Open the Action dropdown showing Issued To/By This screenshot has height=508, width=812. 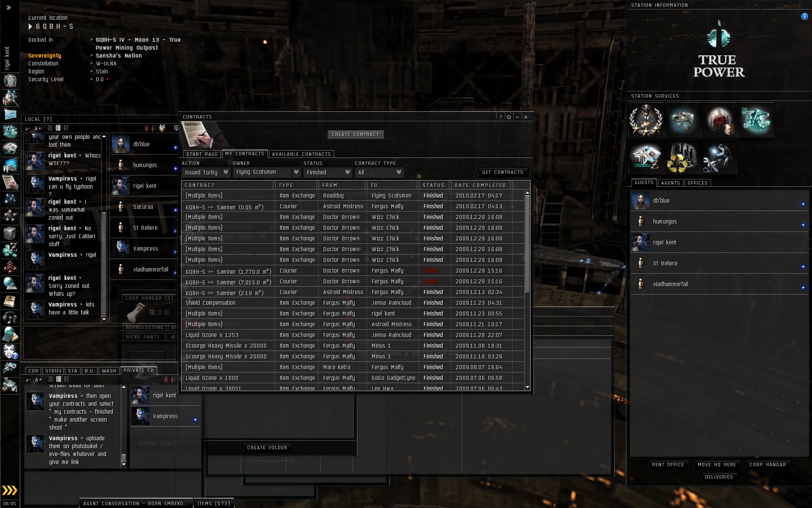(x=206, y=172)
